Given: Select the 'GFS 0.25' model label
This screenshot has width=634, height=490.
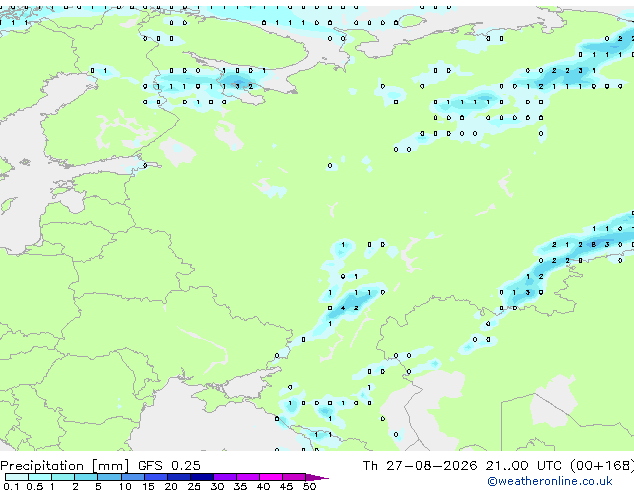Looking at the screenshot, I should 169,465.
